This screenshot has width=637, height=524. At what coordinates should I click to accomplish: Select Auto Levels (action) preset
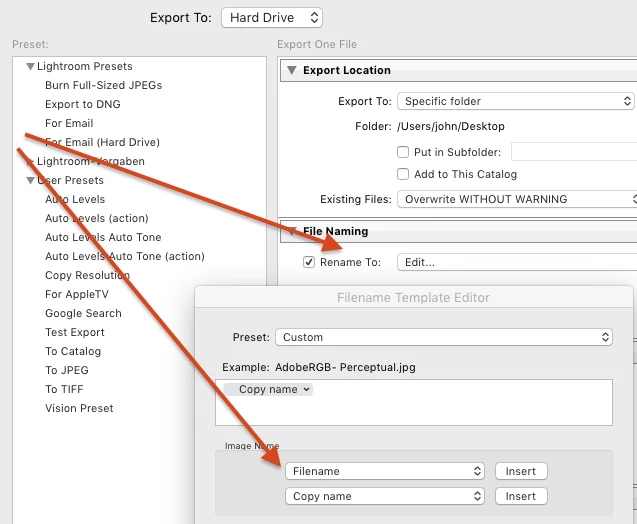pyautogui.click(x=97, y=219)
